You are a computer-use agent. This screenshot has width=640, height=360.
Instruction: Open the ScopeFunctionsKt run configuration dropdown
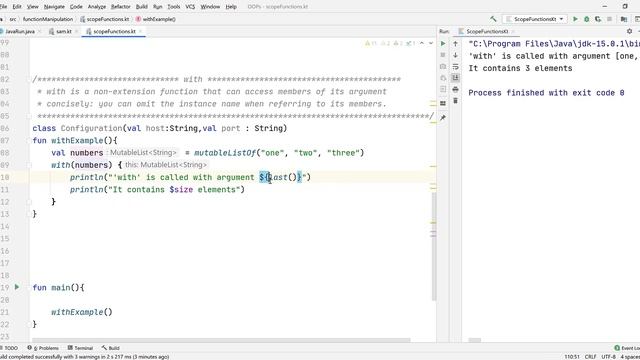(535, 19)
